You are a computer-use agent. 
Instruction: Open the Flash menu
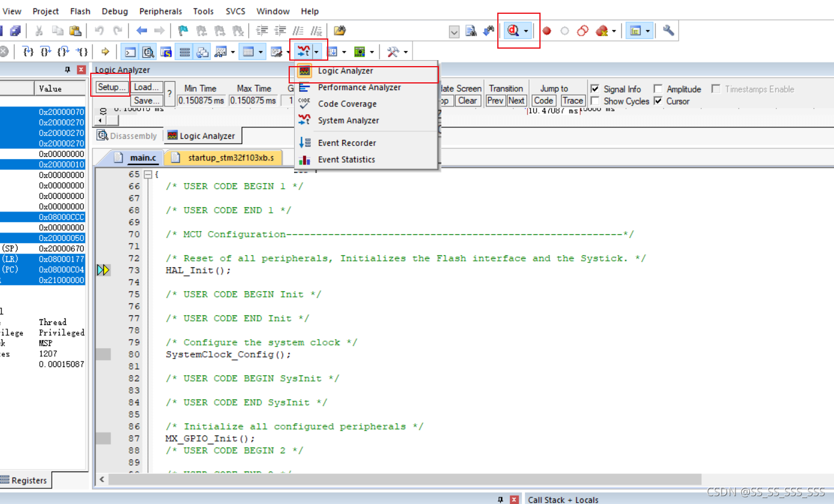click(80, 11)
